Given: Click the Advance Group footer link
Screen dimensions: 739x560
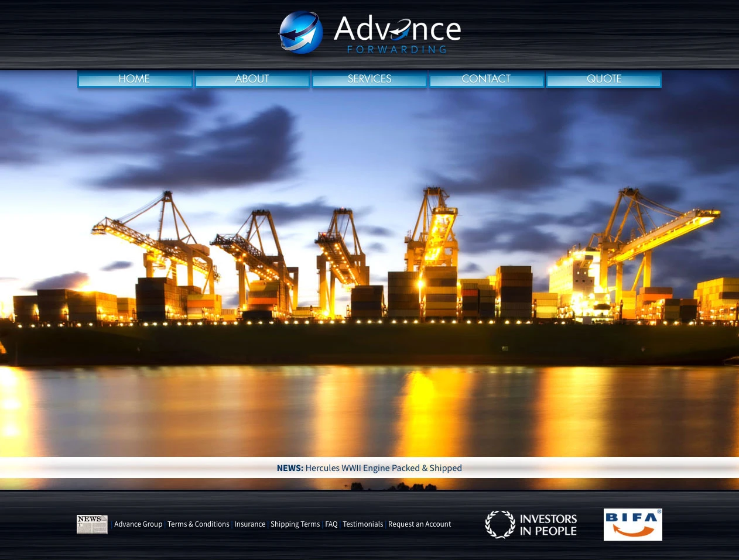Looking at the screenshot, I should coord(138,524).
